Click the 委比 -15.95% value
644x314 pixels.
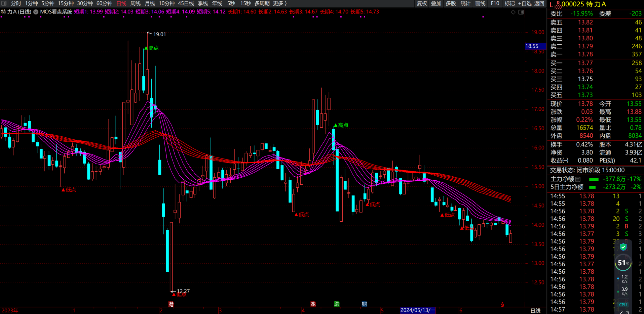(x=581, y=14)
